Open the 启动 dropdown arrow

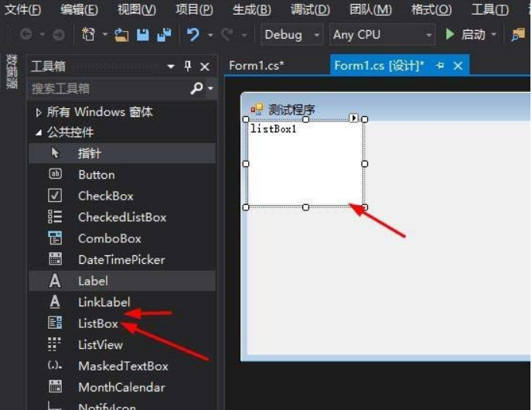[x=493, y=35]
